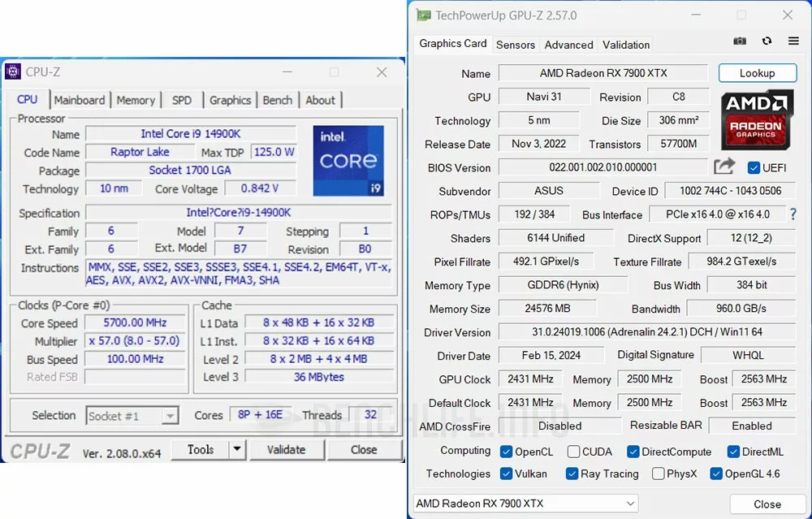
Task: Toggle the OpenGL 4.6 checkbox
Action: [x=715, y=474]
